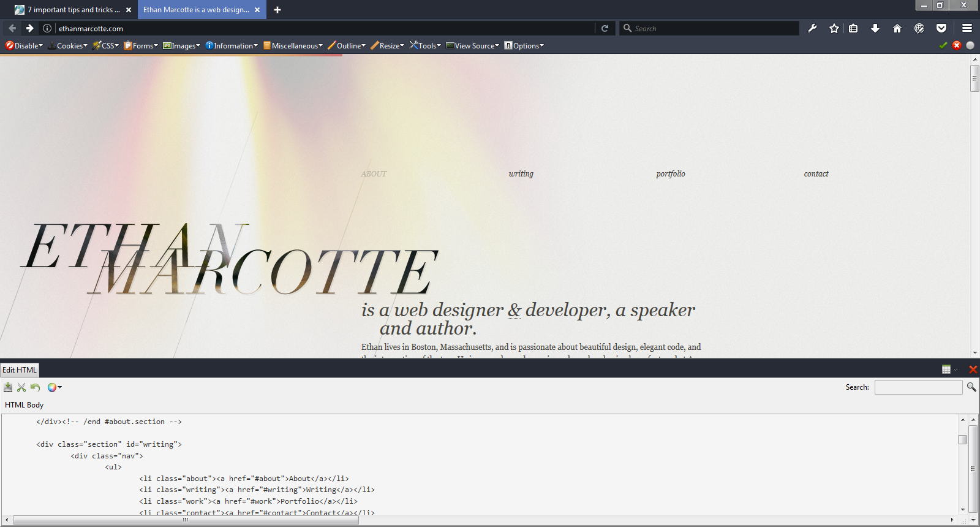Open the Disable dropdown menu

(x=24, y=45)
